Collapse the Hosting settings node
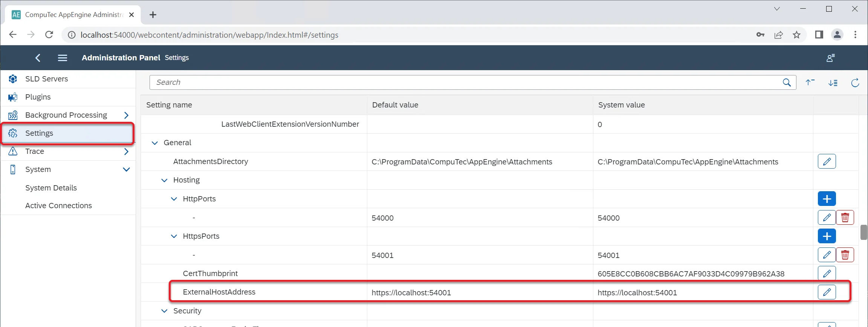 tap(164, 180)
